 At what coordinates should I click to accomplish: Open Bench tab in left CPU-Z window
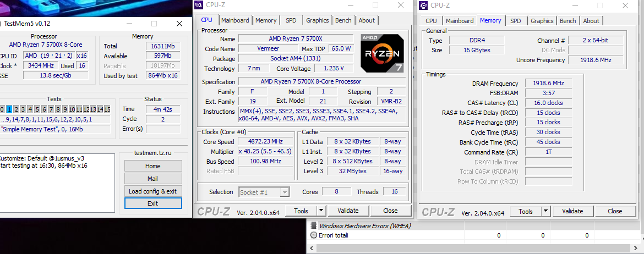pos(343,20)
